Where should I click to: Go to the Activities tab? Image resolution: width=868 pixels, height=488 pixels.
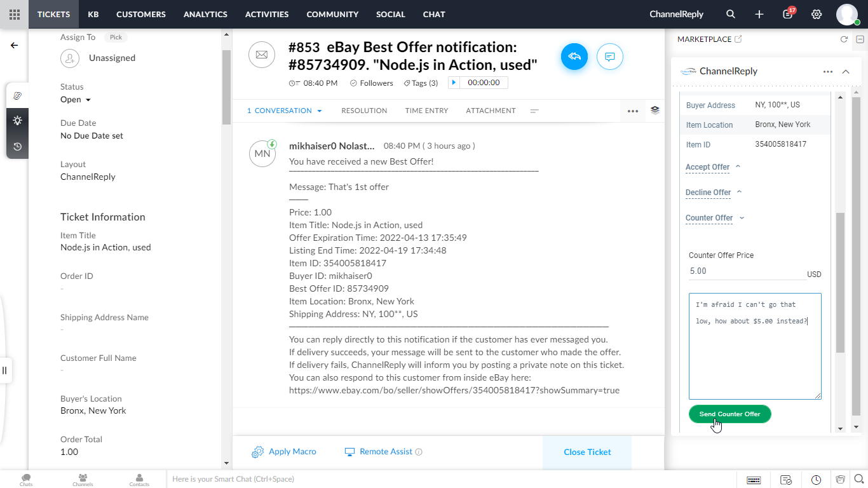tap(267, 14)
